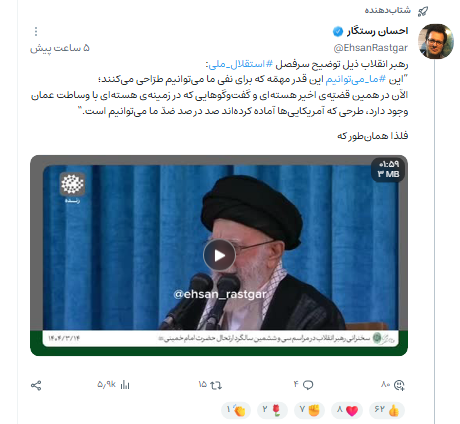Select the rose flower reaction

[x=272, y=410]
